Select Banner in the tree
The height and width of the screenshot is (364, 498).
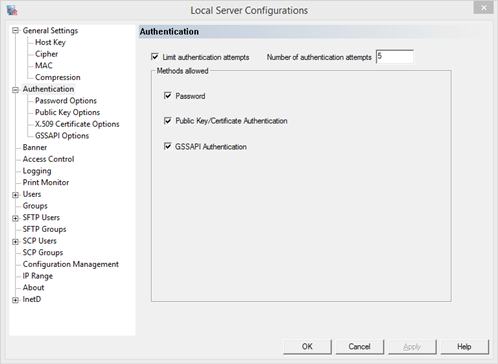[35, 147]
